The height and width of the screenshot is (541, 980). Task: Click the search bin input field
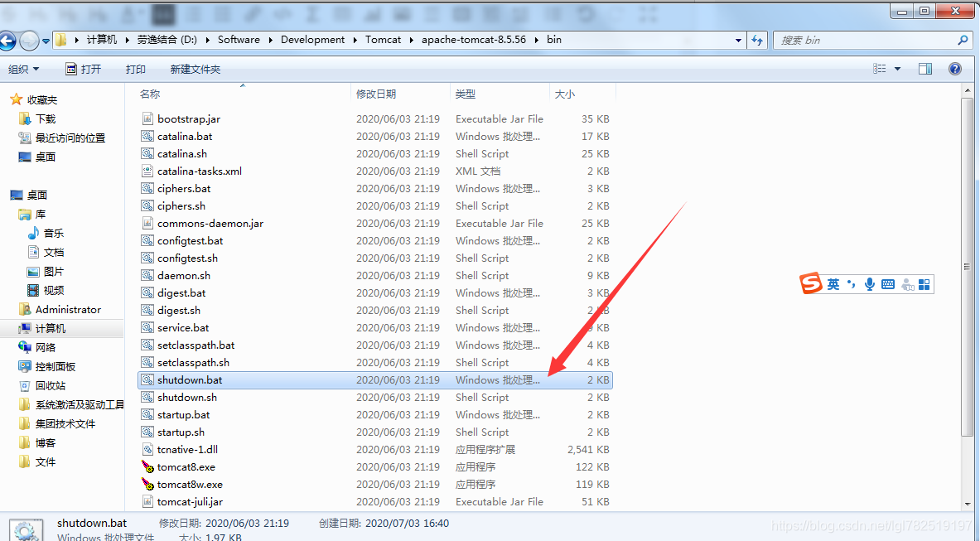point(866,40)
